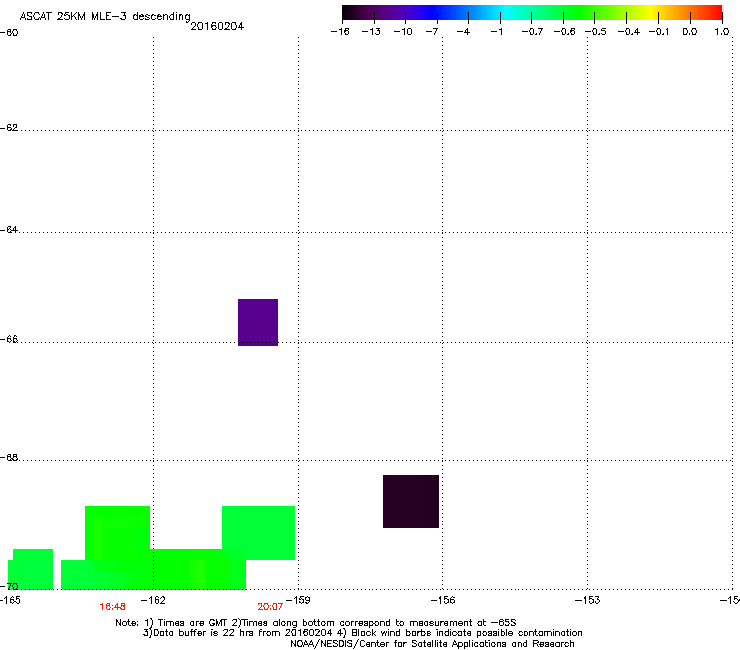740x650 pixels.
Task: Click the red 20:07 time label
Action: click(270, 607)
